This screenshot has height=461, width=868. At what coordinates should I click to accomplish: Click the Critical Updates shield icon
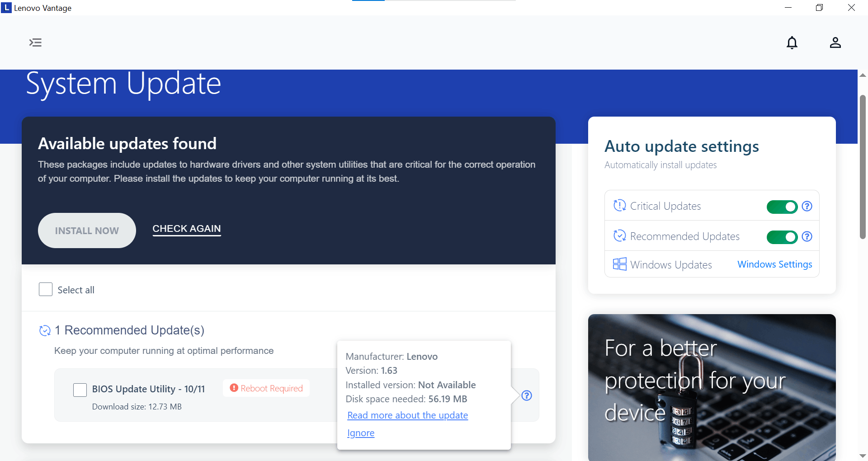pyautogui.click(x=619, y=206)
